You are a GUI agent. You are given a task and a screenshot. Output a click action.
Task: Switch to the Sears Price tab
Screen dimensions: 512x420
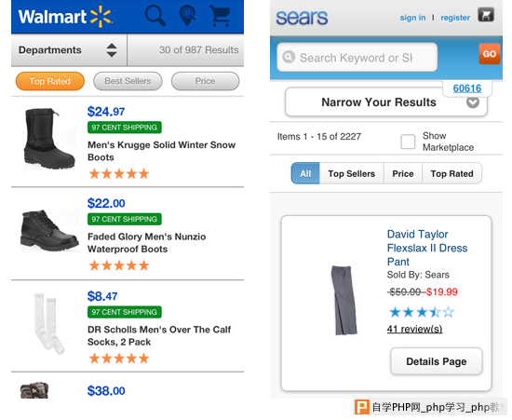tap(403, 173)
